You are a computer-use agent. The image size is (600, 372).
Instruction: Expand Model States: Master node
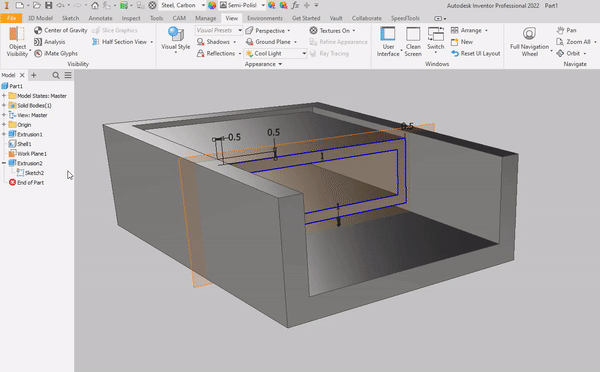click(x=4, y=96)
